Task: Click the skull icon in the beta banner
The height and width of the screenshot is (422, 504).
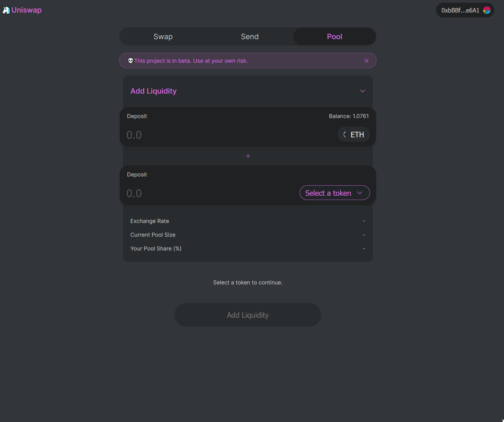Action: tap(130, 60)
